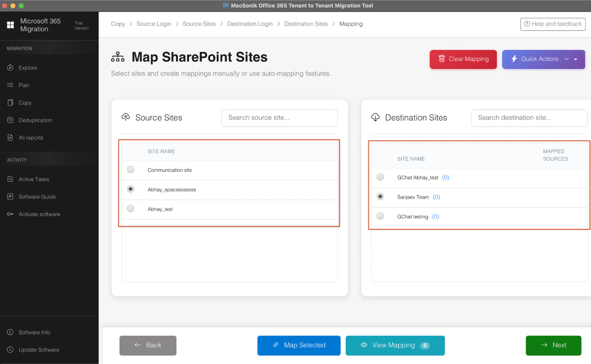Click the Software Info circle icon
Screen dimensions: 591x364
[10, 332]
